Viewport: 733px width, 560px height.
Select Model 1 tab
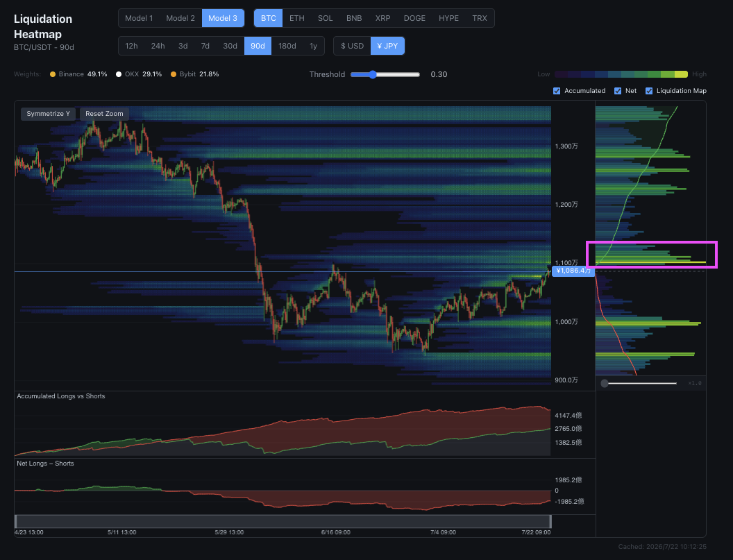point(139,18)
